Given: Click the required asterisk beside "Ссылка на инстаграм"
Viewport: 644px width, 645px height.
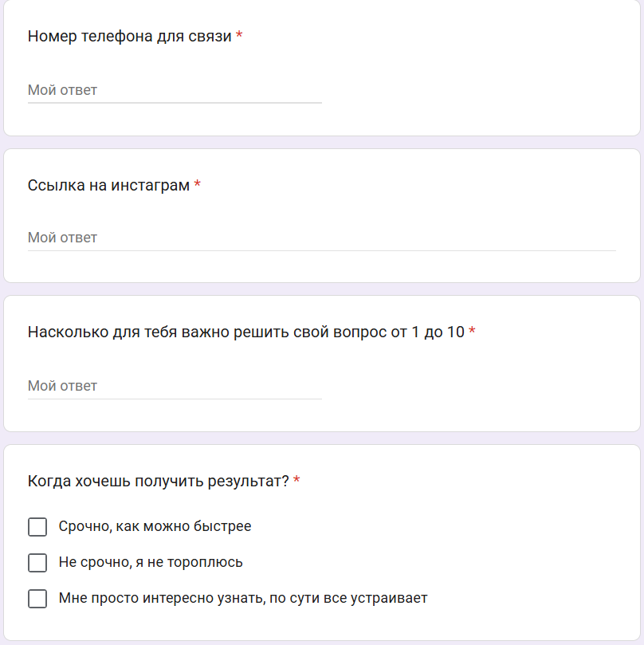Looking at the screenshot, I should click(x=198, y=186).
